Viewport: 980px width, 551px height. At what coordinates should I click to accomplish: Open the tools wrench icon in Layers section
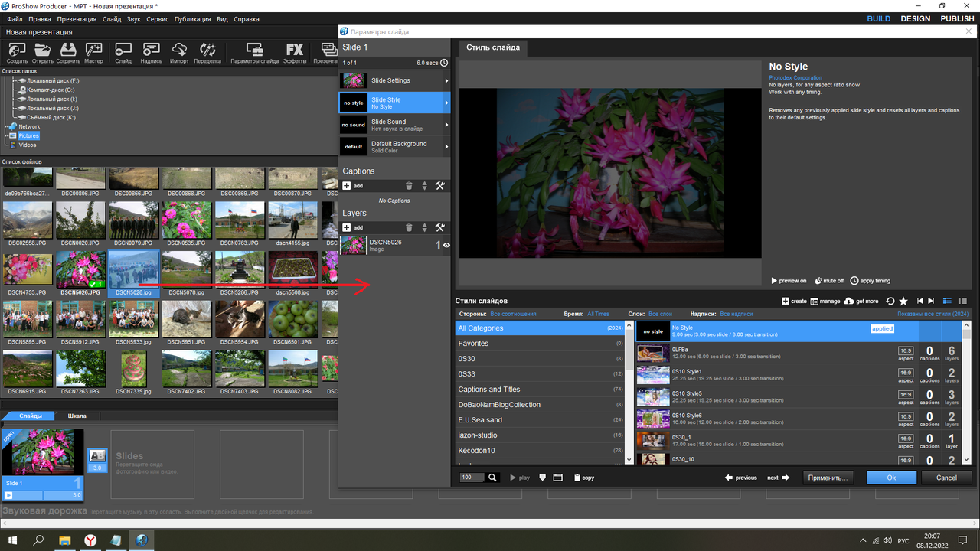point(439,227)
